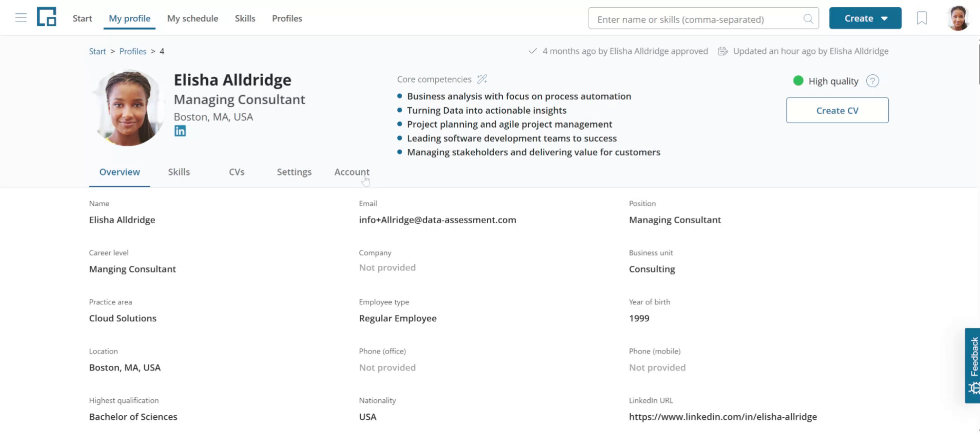
Task: Follow the Profiles breadcrumb link
Action: pyautogui.click(x=133, y=51)
